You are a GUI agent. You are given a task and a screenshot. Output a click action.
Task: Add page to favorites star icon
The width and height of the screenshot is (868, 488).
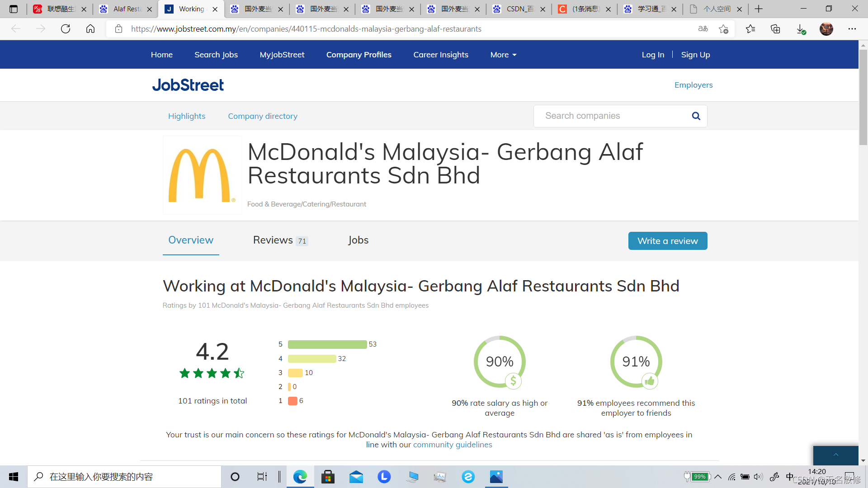[723, 29]
